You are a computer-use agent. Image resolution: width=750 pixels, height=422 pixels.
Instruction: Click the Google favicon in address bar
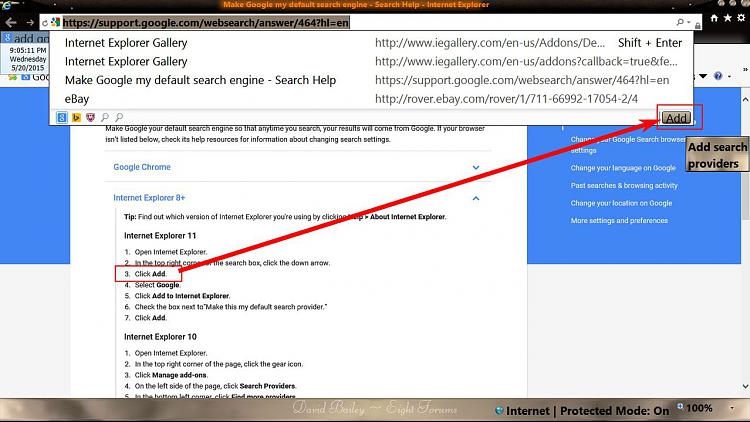pos(55,22)
